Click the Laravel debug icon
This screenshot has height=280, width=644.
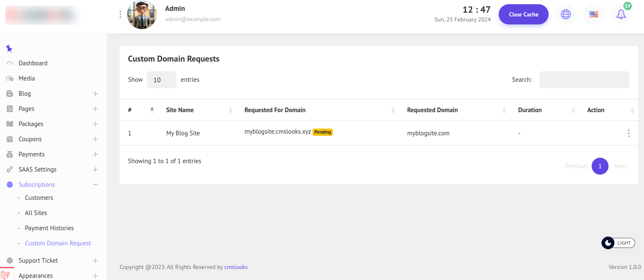point(6,275)
